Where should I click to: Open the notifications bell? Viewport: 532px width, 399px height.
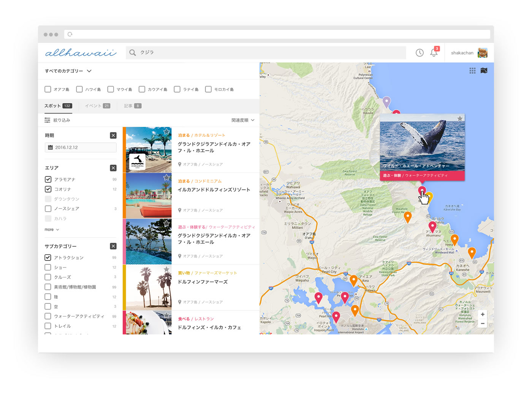(x=434, y=52)
